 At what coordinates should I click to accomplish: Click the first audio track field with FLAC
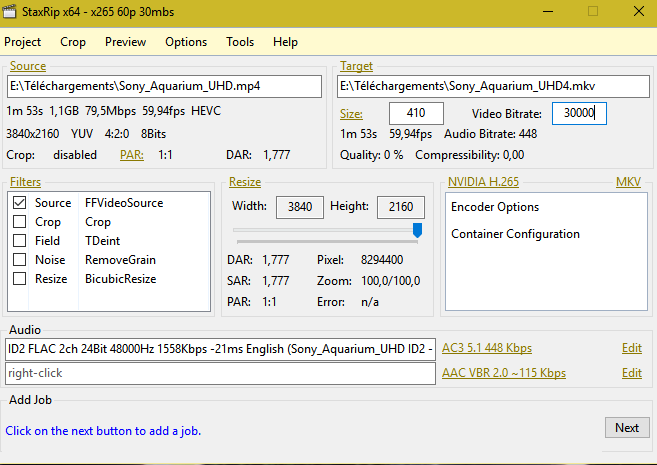[x=220, y=349]
